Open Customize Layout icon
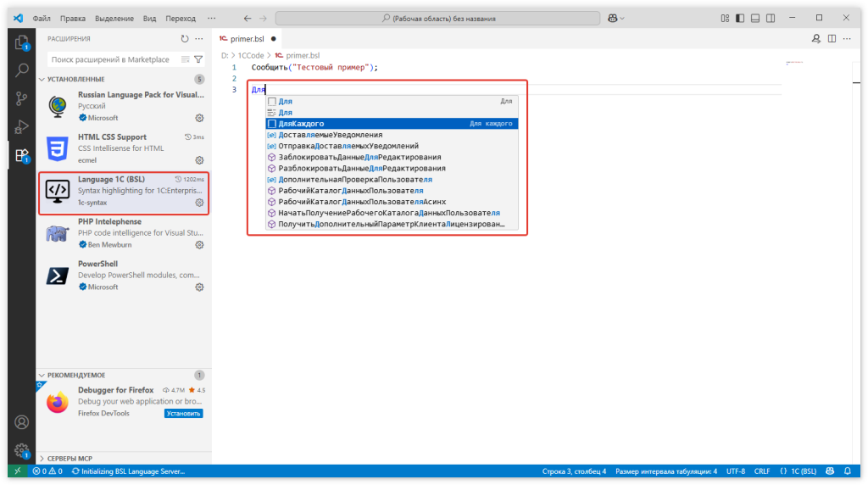 pyautogui.click(x=725, y=19)
